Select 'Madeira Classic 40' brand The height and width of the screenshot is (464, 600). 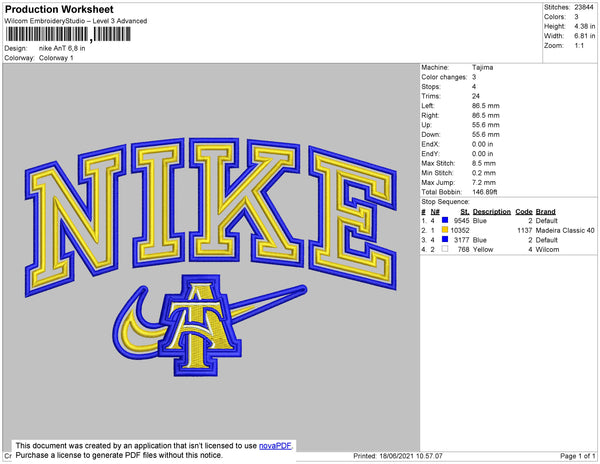pos(565,230)
